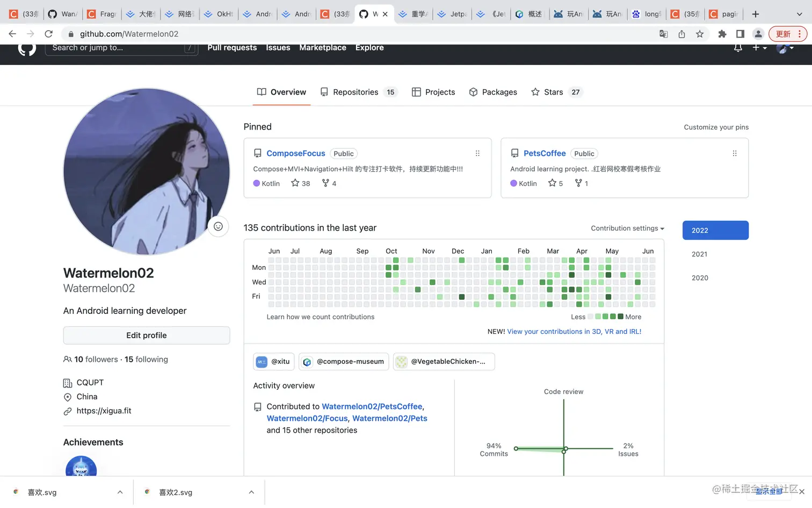This screenshot has width=812, height=508.
Task: Go back in browser
Action: (12, 34)
